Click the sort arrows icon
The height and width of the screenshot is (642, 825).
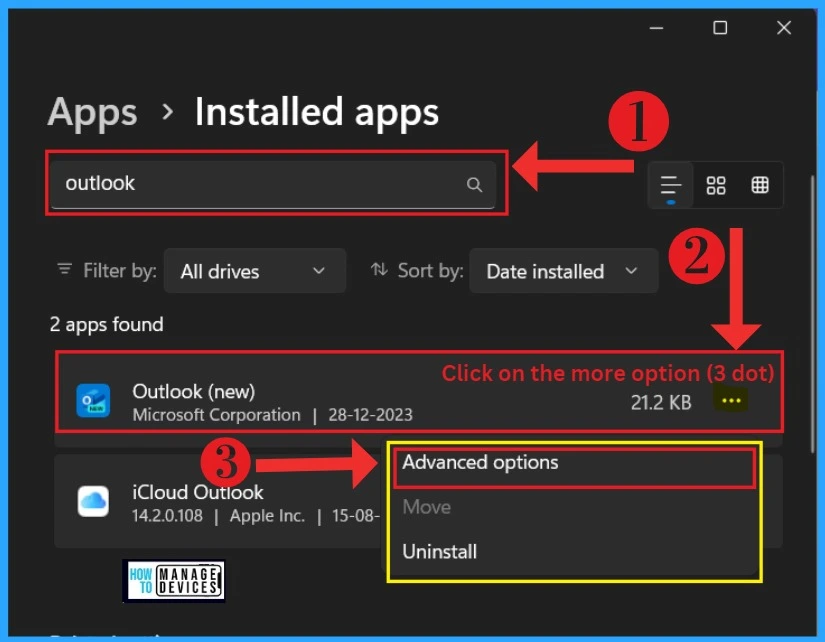point(379,269)
